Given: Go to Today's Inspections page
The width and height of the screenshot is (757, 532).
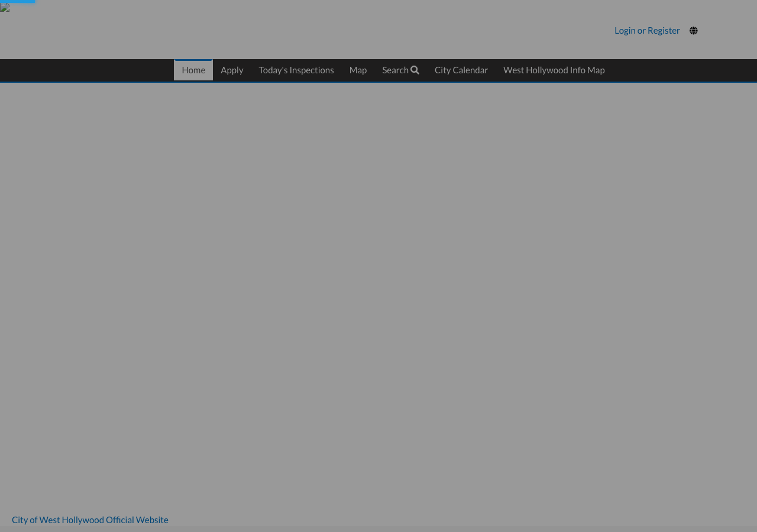Looking at the screenshot, I should [x=296, y=70].
